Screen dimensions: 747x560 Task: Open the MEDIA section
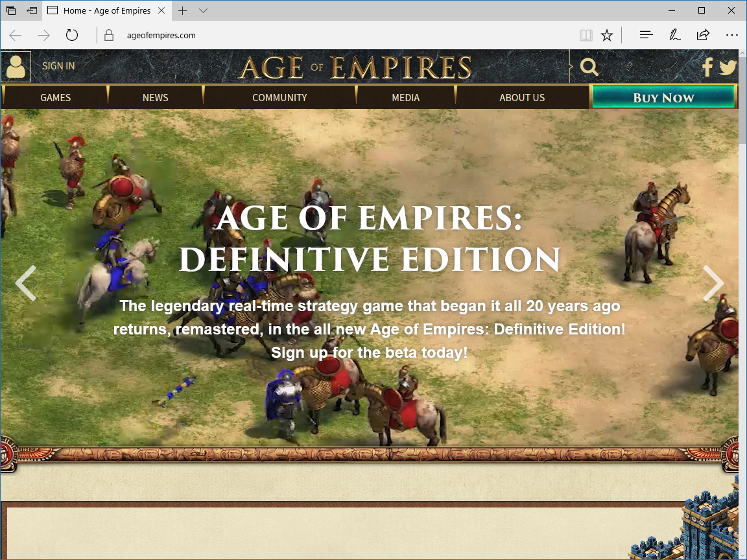(x=405, y=97)
